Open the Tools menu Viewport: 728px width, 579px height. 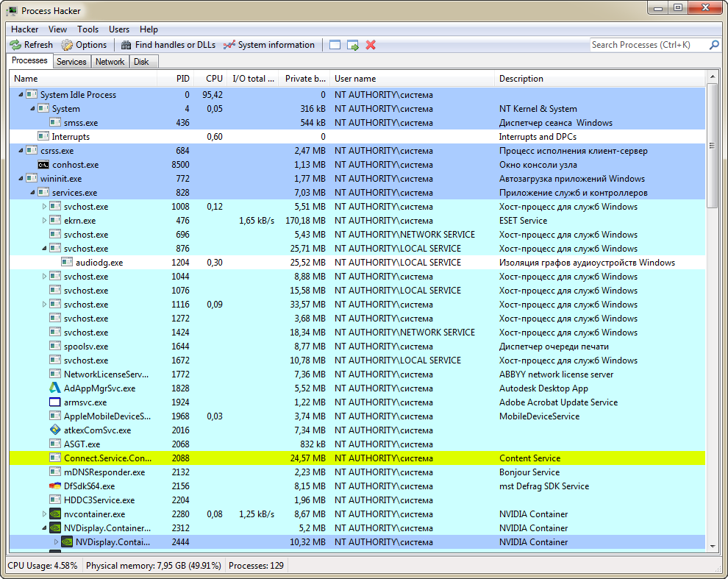88,29
